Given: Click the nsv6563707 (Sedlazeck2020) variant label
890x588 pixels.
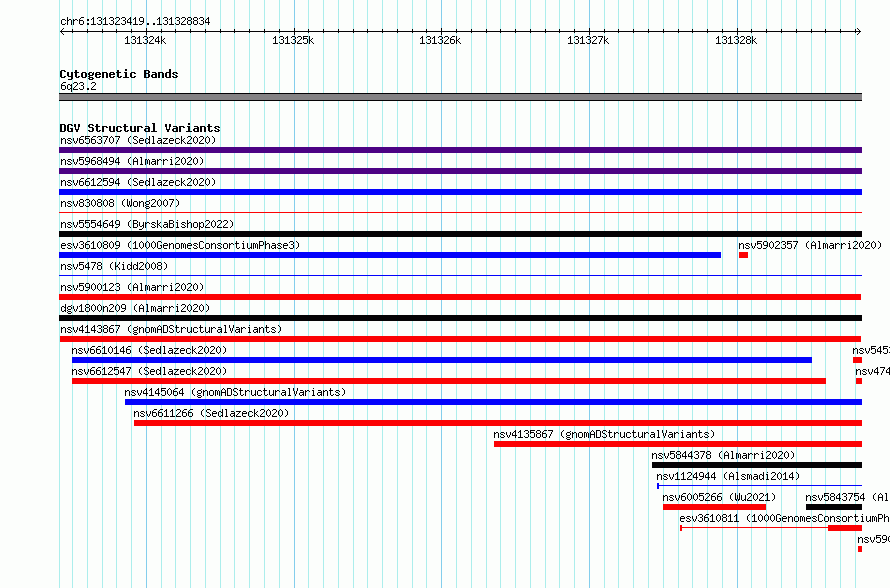Looking at the screenshot, I should (138, 140).
